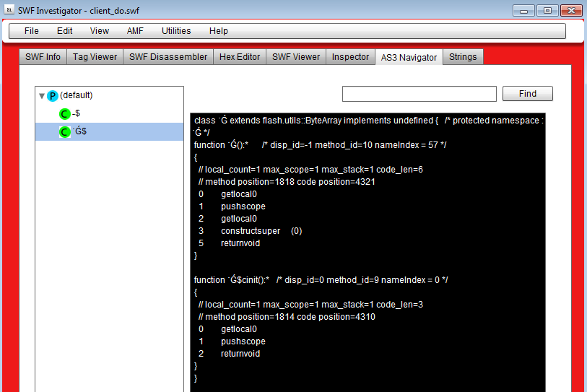Switch to the SWF Info tab

43,57
